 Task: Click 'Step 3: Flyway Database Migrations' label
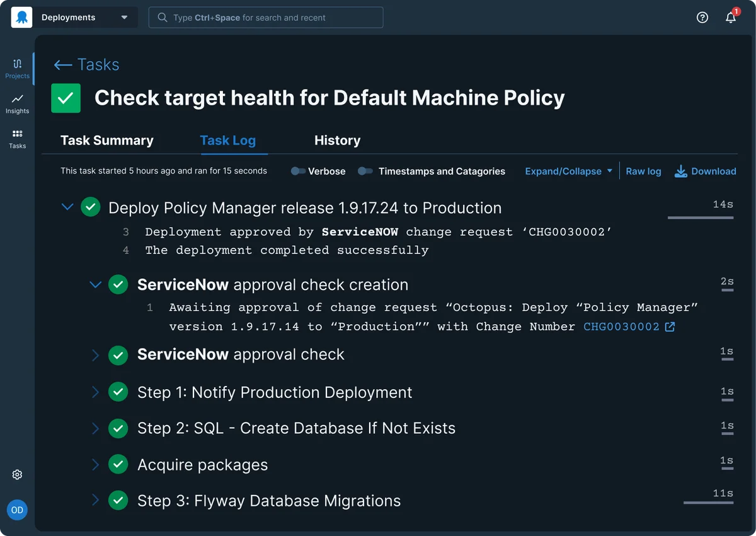tap(269, 501)
